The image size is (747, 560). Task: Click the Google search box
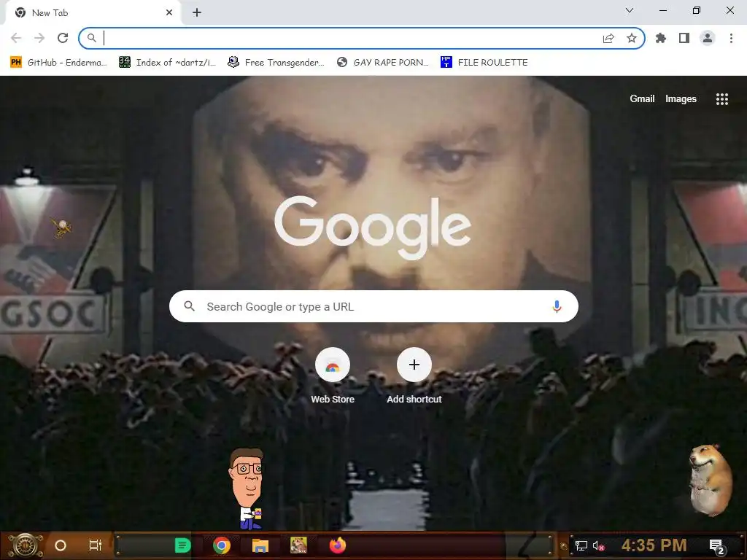pyautogui.click(x=373, y=306)
